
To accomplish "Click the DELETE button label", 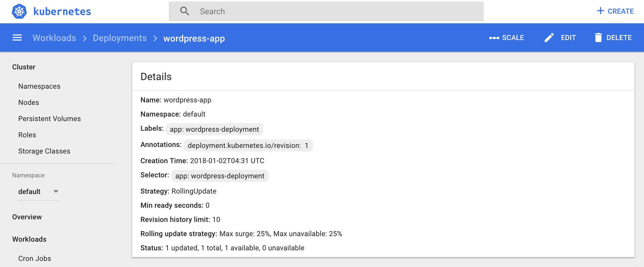I will pos(619,38).
